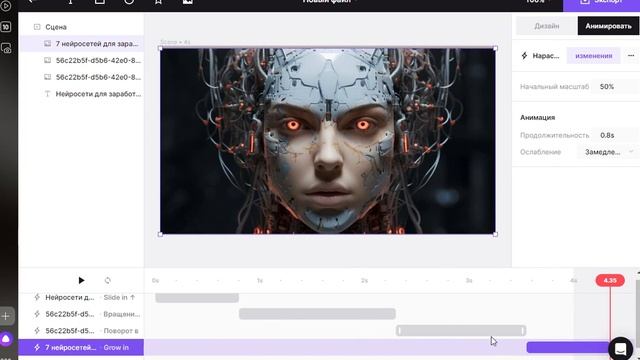This screenshot has height=360, width=640.
Task: Click the image icon of '7 нейросетей для зара...' layer
Action: point(47,44)
